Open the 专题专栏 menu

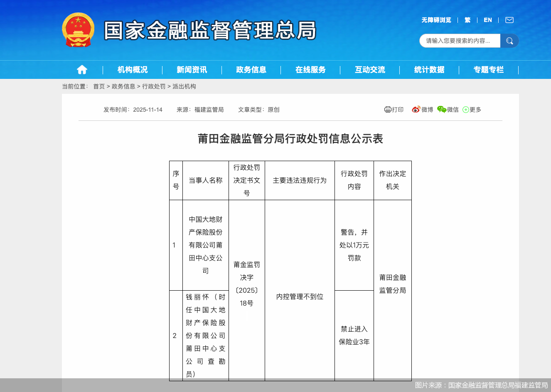488,69
